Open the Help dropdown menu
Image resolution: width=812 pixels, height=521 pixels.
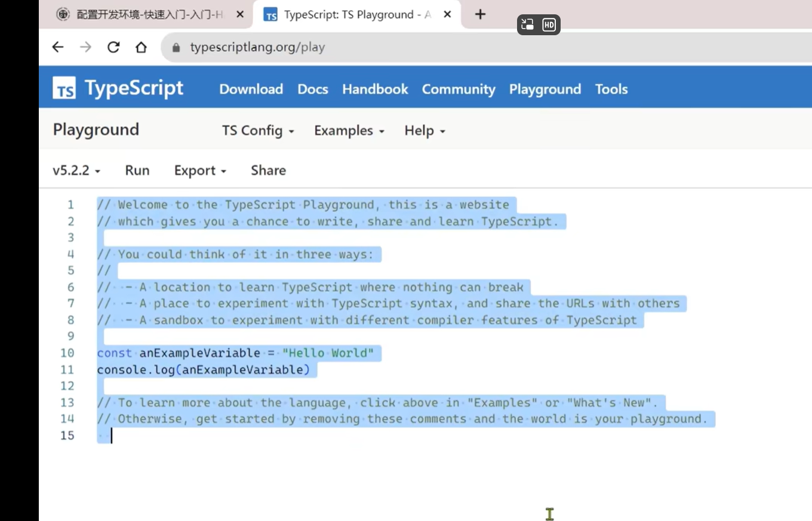point(425,131)
